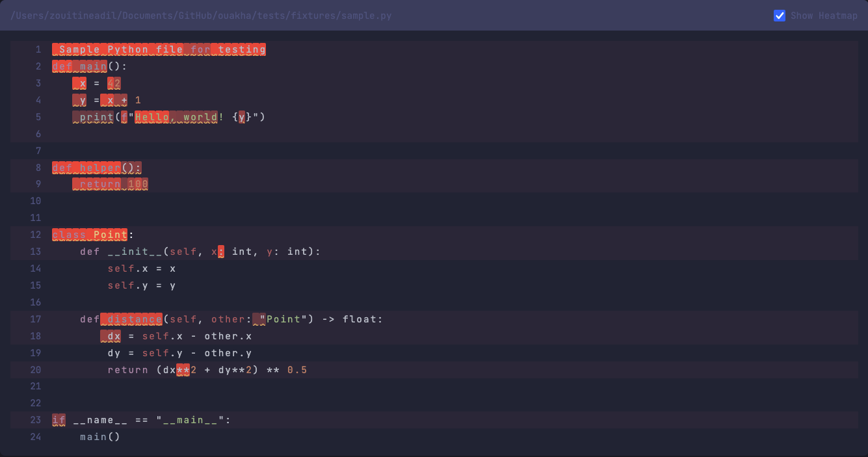Click line number 1 in the gutter
The width and height of the screenshot is (868, 457).
coord(38,49)
